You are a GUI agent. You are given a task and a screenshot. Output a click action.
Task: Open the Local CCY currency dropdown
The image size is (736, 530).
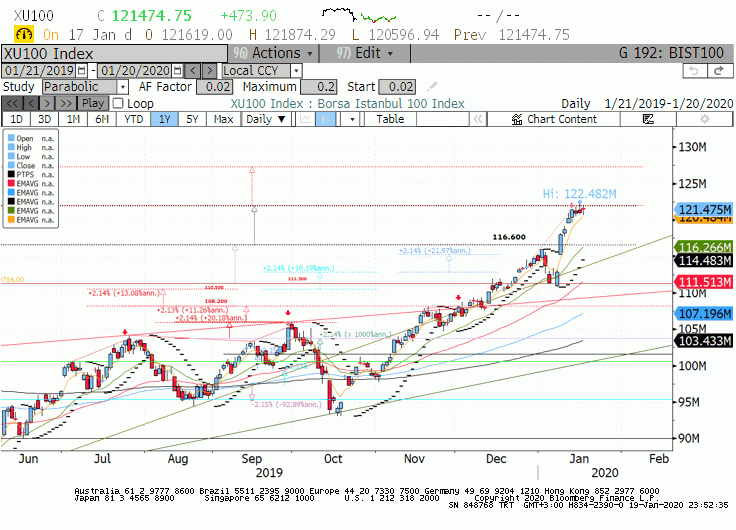tap(296, 71)
